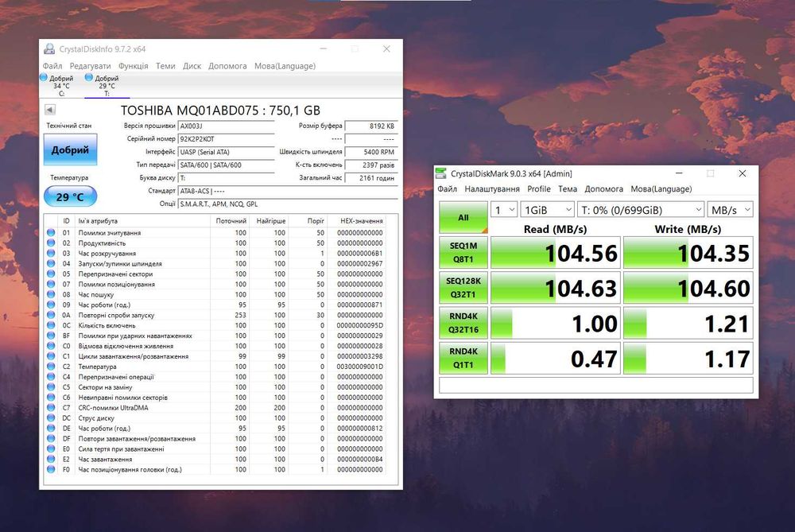
Task: Click power on hours field 2161 годин
Action: point(370,178)
